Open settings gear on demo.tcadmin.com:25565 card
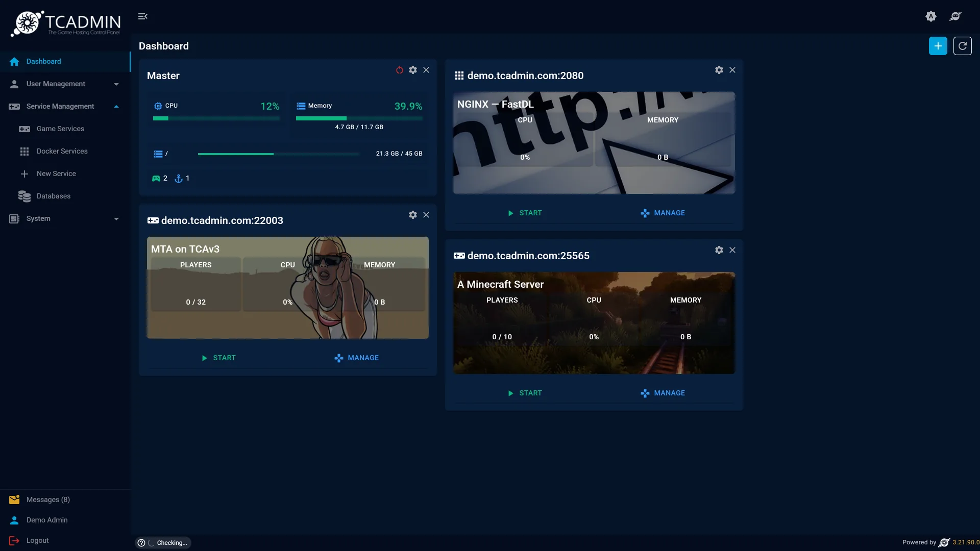 click(719, 250)
